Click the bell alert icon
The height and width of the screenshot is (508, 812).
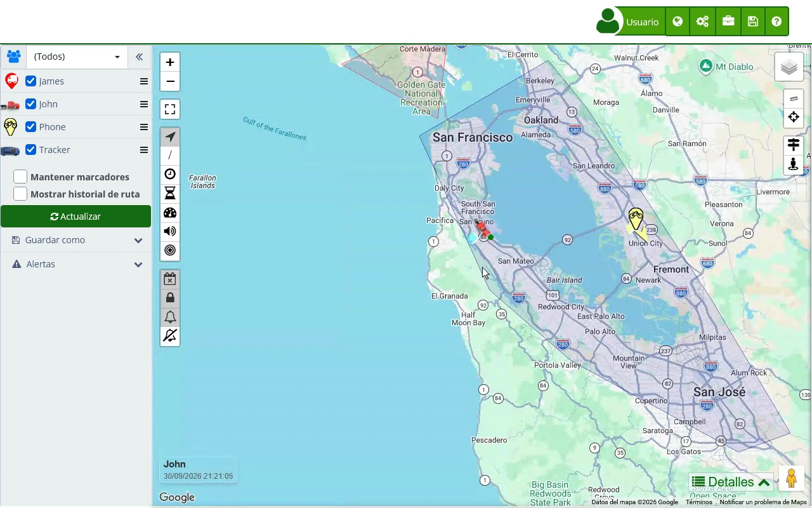pyautogui.click(x=170, y=317)
